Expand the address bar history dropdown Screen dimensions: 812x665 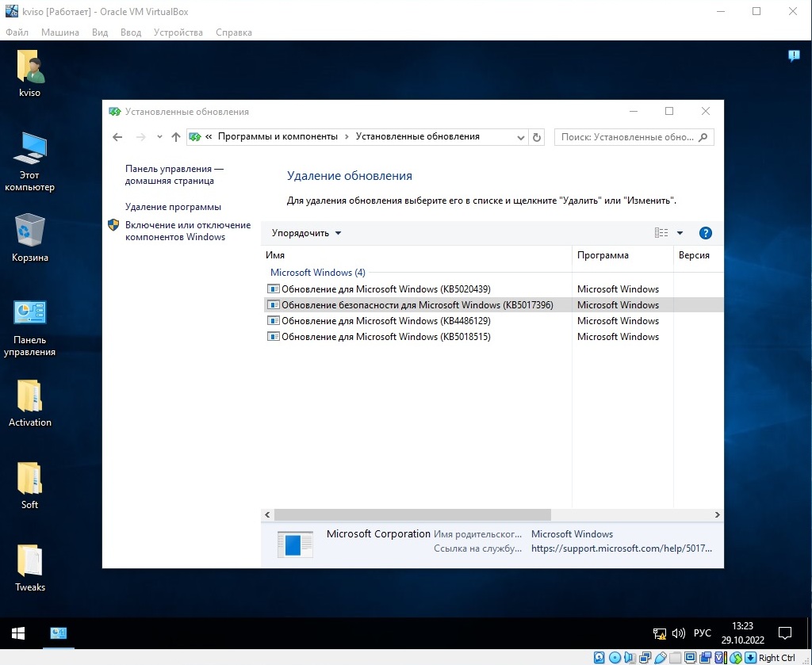521,137
